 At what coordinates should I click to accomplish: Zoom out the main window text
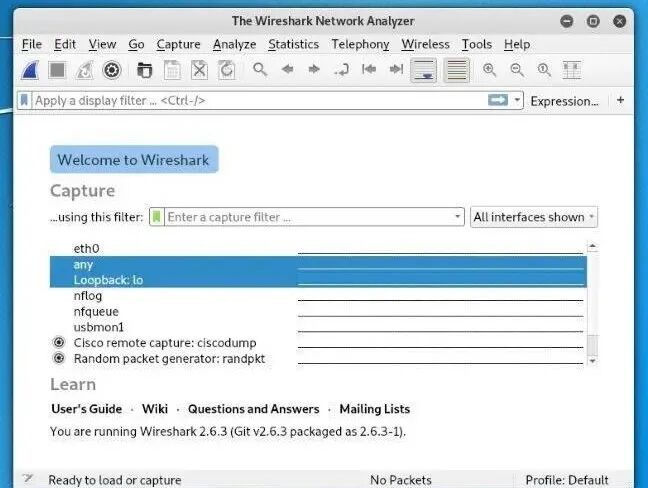[517, 70]
